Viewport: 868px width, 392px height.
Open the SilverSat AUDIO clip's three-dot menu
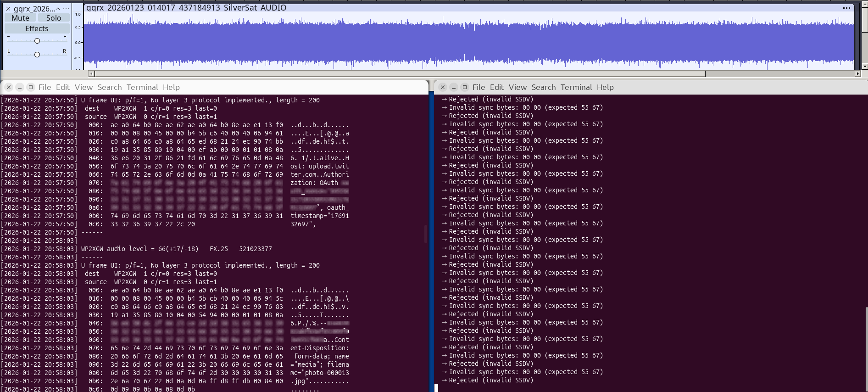tap(846, 8)
